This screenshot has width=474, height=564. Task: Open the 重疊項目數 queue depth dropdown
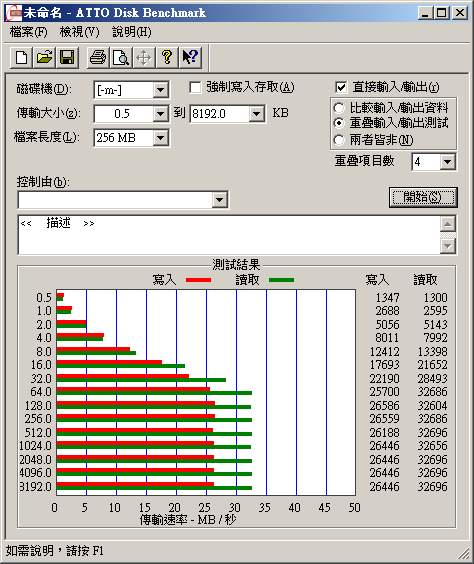pyautogui.click(x=447, y=162)
